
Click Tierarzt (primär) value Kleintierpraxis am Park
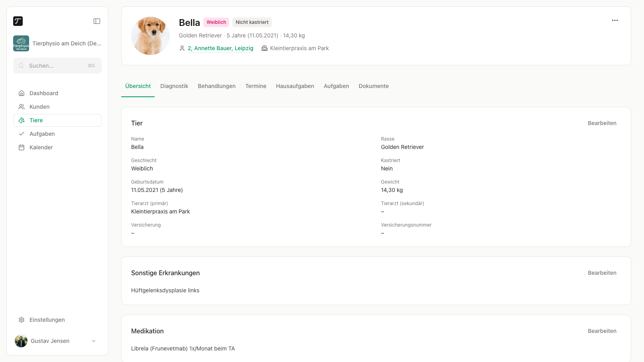coord(161,211)
